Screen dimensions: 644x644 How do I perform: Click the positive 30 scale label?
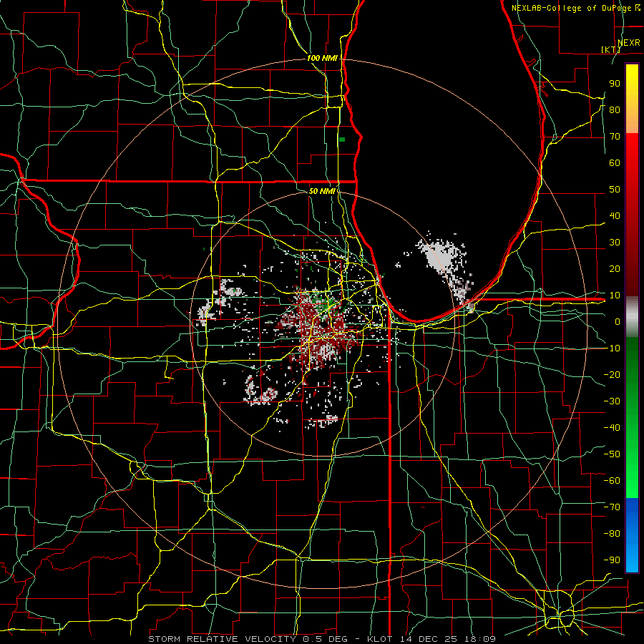[x=615, y=243]
